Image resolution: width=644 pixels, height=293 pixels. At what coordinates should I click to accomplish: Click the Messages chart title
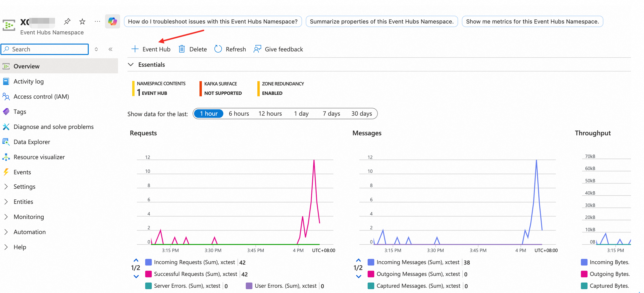(x=367, y=133)
